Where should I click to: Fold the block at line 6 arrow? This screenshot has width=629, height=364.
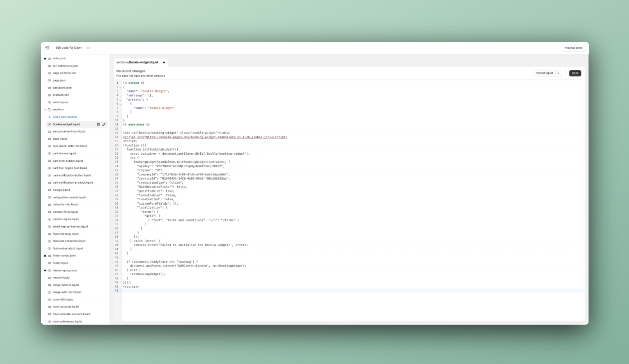[x=120, y=104]
